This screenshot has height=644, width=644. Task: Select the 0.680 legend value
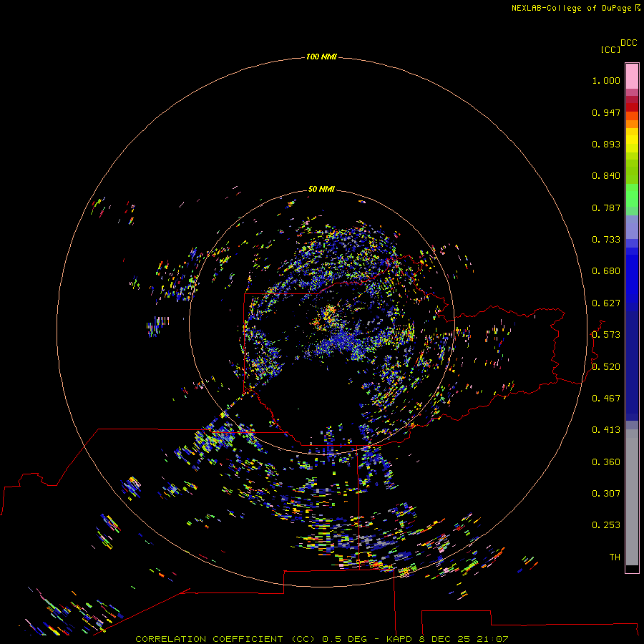click(606, 271)
